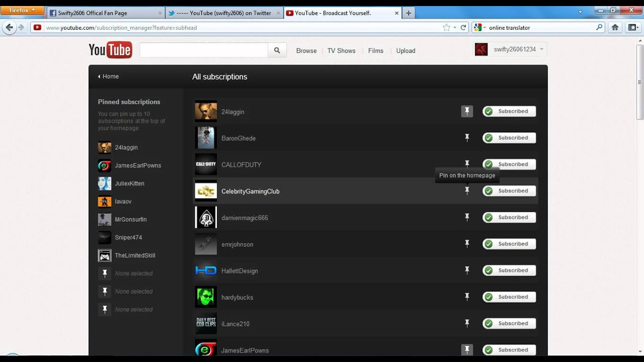This screenshot has width=644, height=362.
Task: Click Subscribed button for damienmagic666
Action: click(509, 217)
